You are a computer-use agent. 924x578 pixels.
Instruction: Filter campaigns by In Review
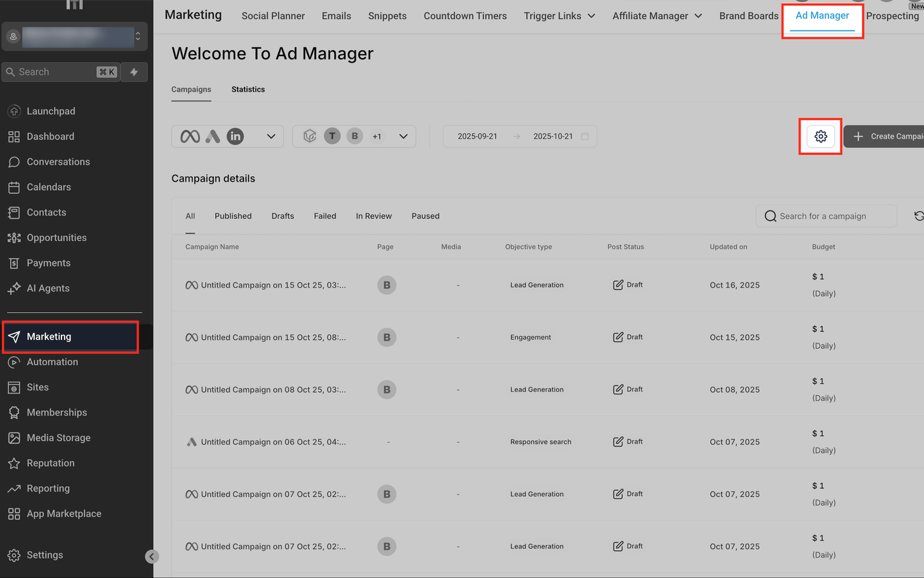[374, 216]
